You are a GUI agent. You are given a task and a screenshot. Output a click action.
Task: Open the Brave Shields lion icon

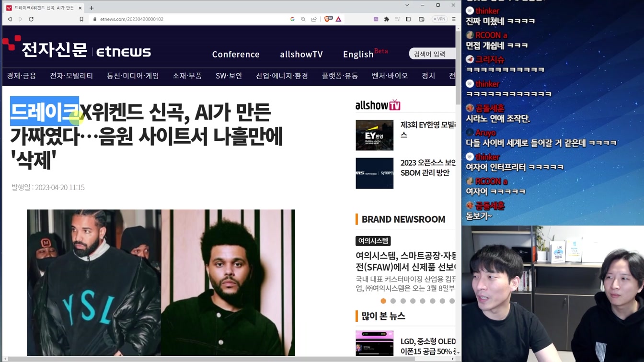pos(328,19)
